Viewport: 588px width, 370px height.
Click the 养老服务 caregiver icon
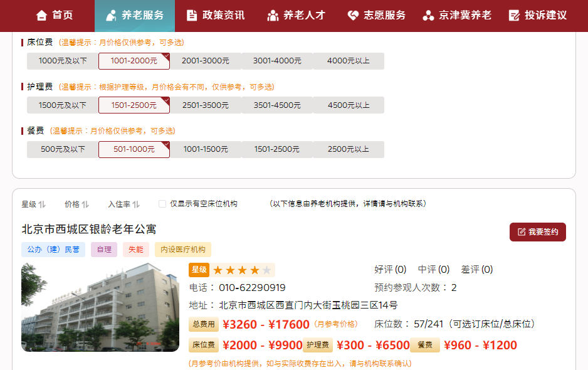pos(112,15)
